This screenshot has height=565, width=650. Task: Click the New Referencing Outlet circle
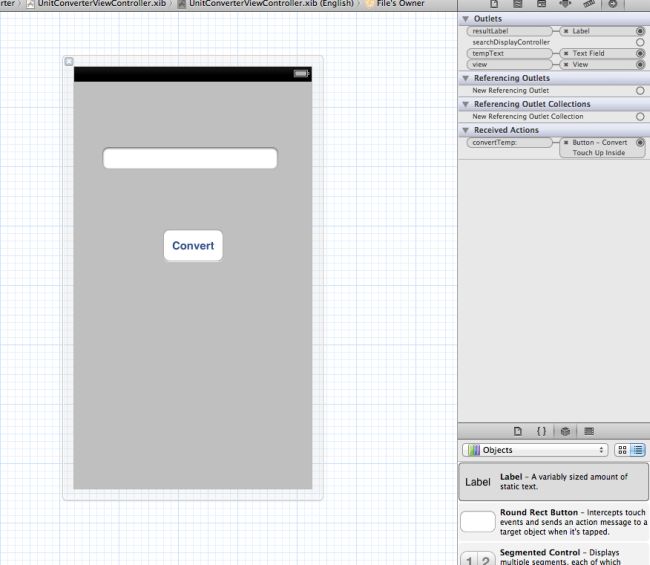coord(640,90)
